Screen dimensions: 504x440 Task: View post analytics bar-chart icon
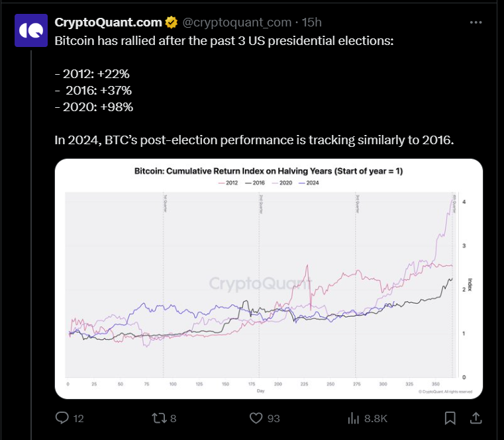pos(353,418)
